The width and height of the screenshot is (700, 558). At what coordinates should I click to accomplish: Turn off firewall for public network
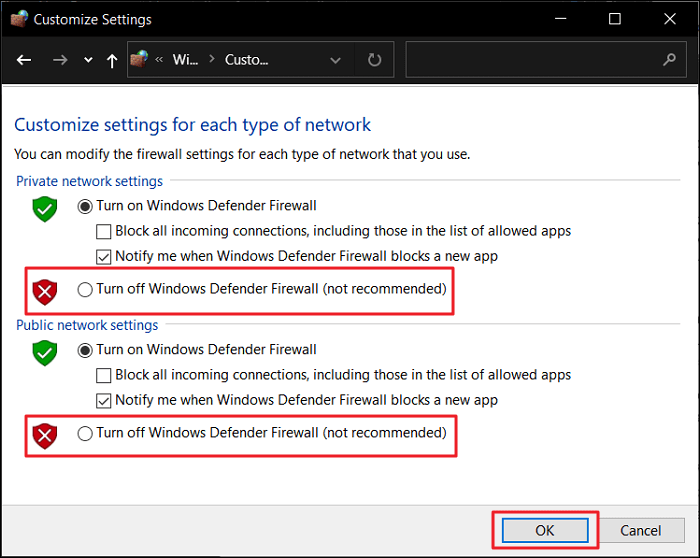tap(85, 434)
